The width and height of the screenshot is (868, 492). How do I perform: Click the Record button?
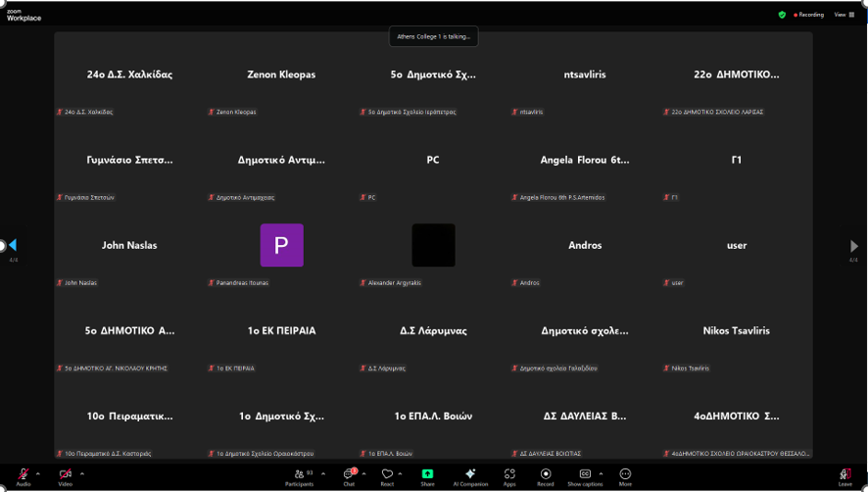tap(545, 475)
